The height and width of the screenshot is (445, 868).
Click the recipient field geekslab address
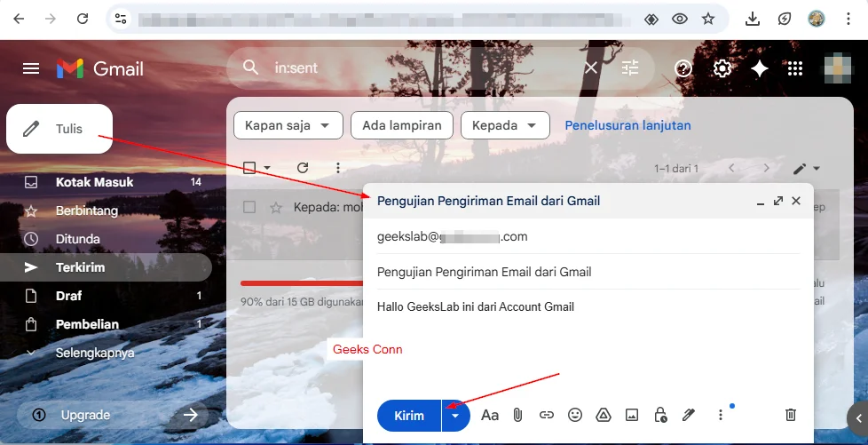(x=453, y=236)
